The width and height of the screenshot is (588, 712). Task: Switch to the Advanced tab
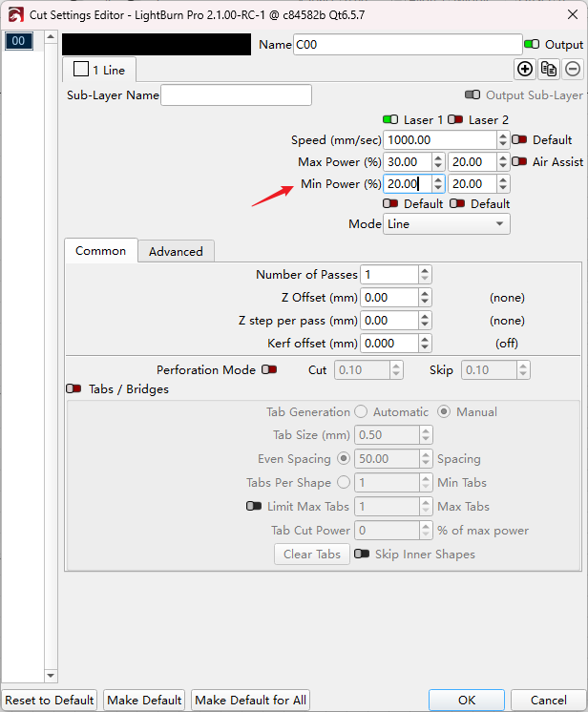click(176, 251)
